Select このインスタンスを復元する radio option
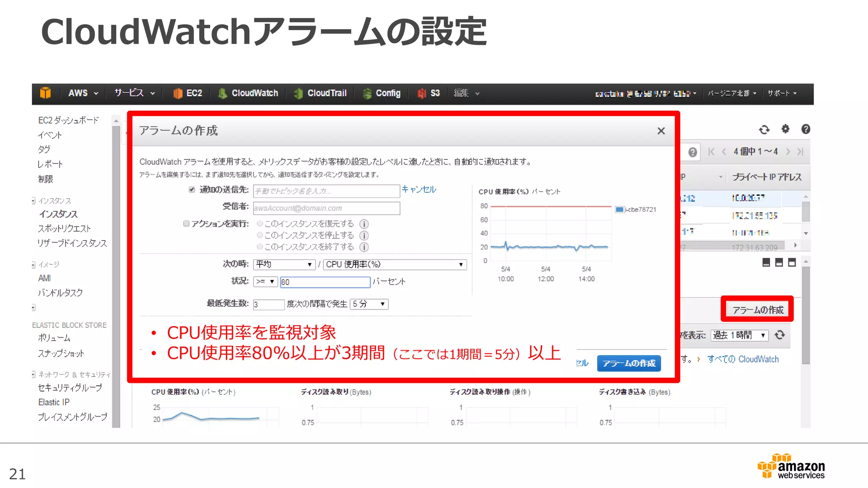Image resolution: width=868 pixels, height=488 pixels. (260, 223)
